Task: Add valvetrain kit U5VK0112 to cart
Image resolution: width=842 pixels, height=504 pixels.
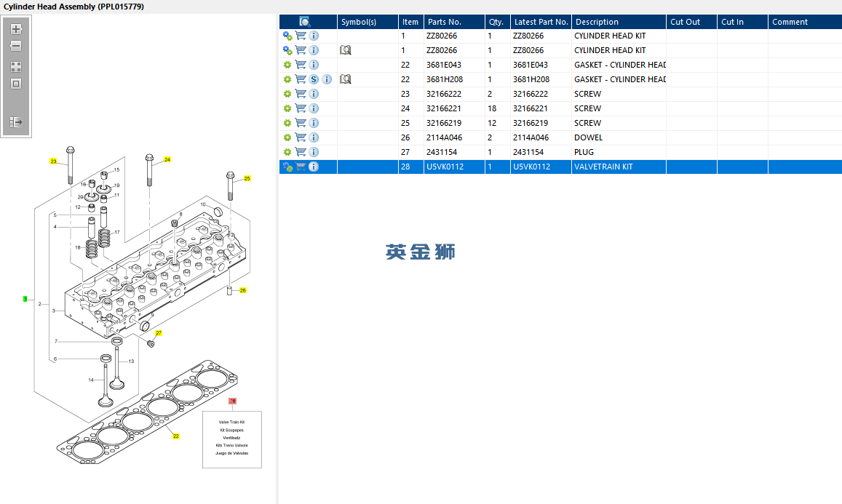Action: pyautogui.click(x=301, y=167)
